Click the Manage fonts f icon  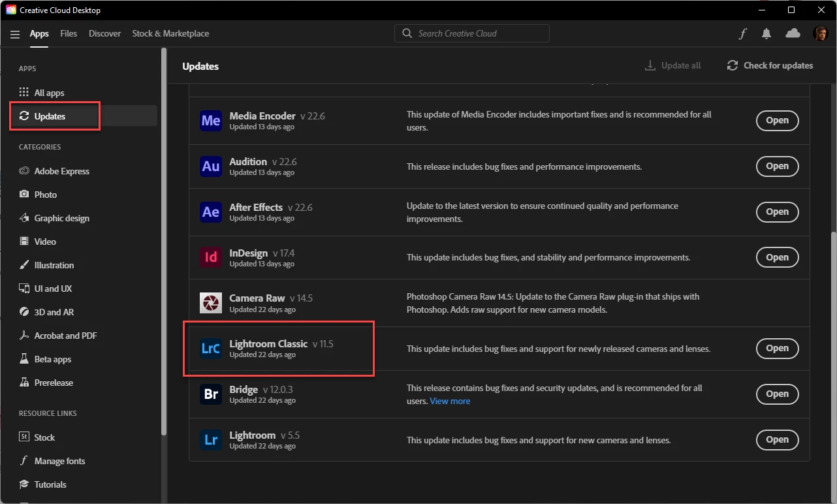[x=24, y=461]
